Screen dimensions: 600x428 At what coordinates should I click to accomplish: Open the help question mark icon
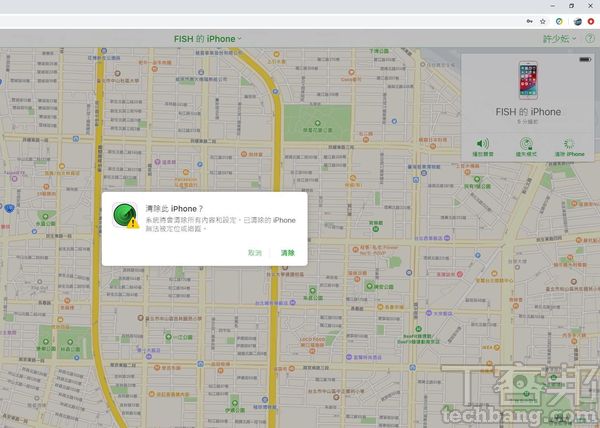(590, 39)
